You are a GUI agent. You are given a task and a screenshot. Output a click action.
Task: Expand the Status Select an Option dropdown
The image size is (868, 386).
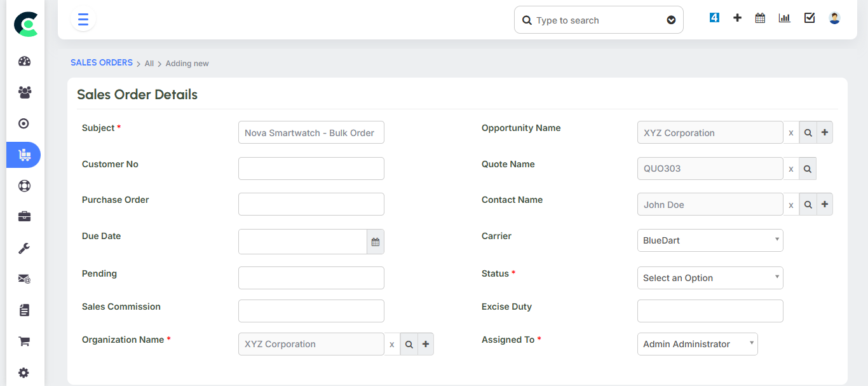point(710,278)
